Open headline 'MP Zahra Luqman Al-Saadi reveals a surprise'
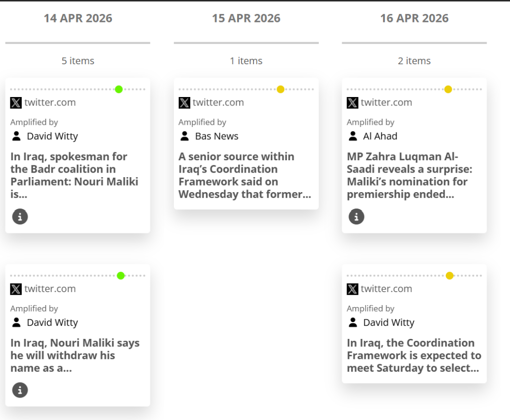This screenshot has height=420, width=510. pyautogui.click(x=409, y=175)
